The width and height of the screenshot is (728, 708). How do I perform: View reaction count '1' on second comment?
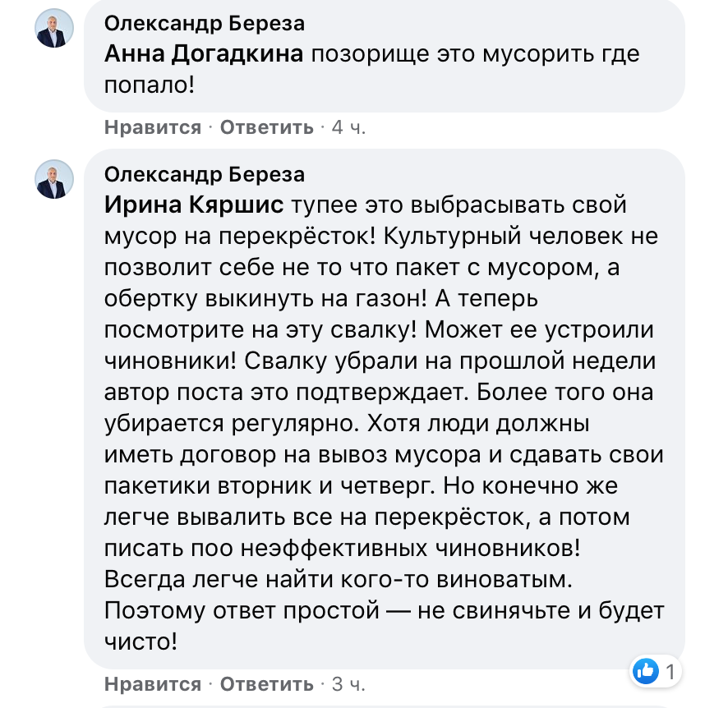(x=671, y=672)
